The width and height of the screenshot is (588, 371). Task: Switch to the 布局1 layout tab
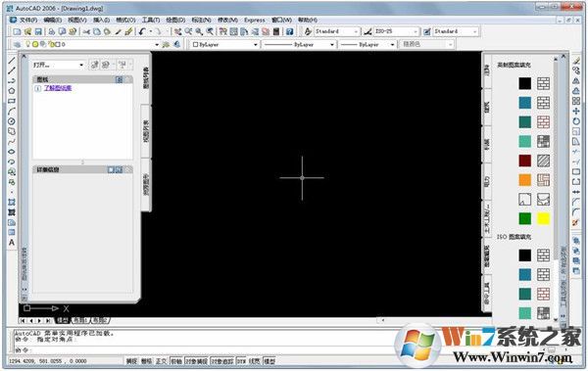pyautogui.click(x=80, y=320)
